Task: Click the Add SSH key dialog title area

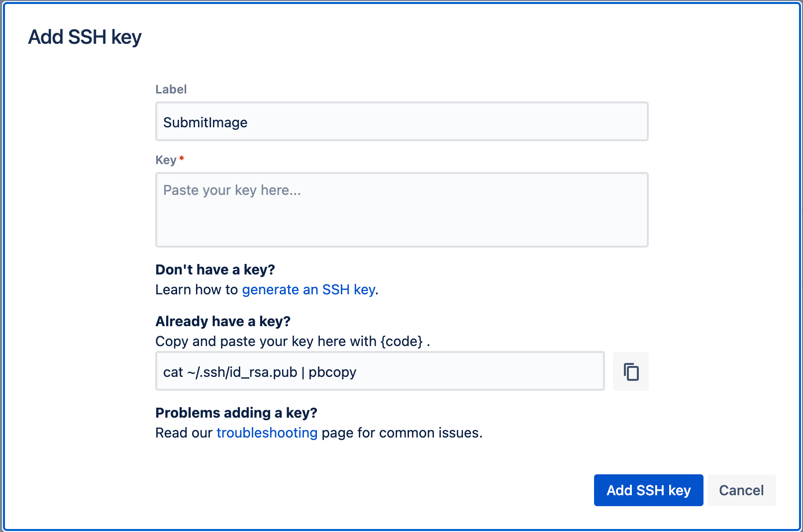Action: pos(85,36)
